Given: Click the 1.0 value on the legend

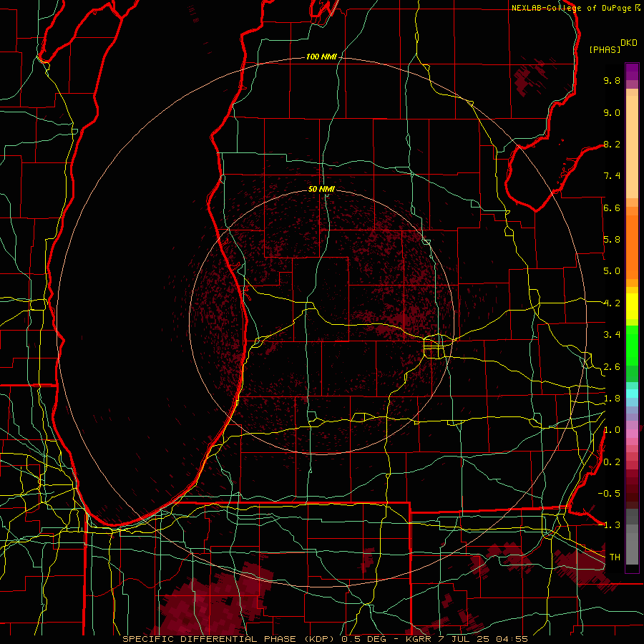Looking at the screenshot, I should (612, 430).
